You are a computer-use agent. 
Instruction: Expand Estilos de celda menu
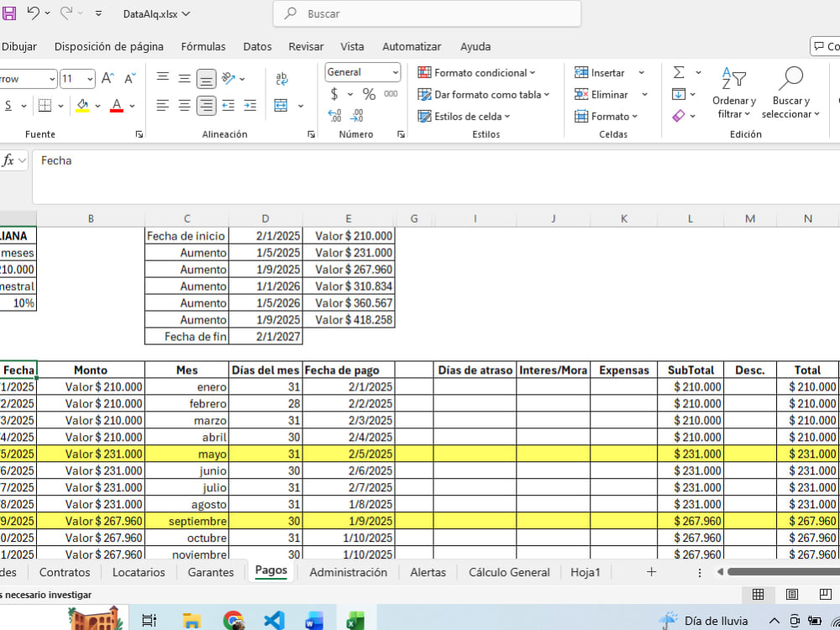click(464, 116)
